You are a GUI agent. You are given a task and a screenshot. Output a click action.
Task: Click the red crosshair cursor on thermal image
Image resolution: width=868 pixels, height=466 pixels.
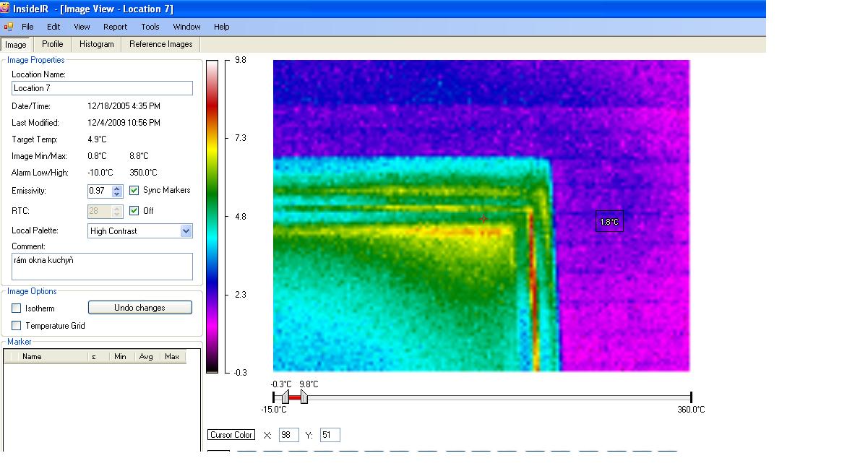[x=484, y=218]
